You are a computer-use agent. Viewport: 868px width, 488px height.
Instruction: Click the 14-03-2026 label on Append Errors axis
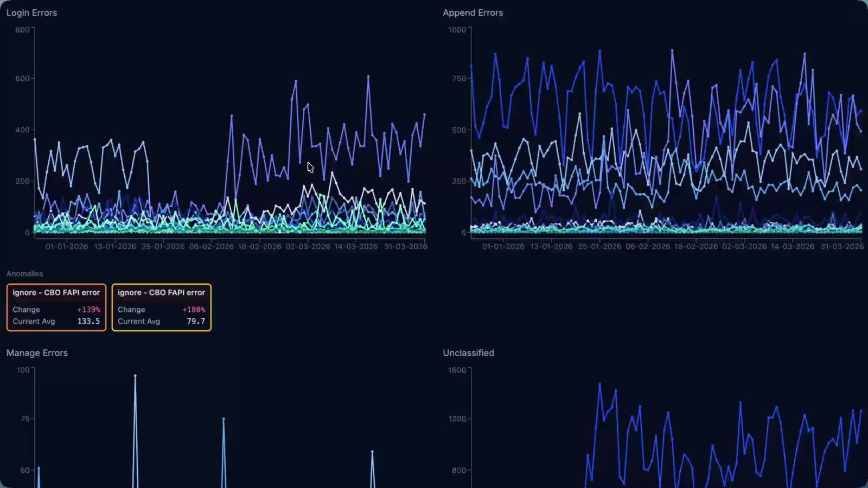(793, 247)
